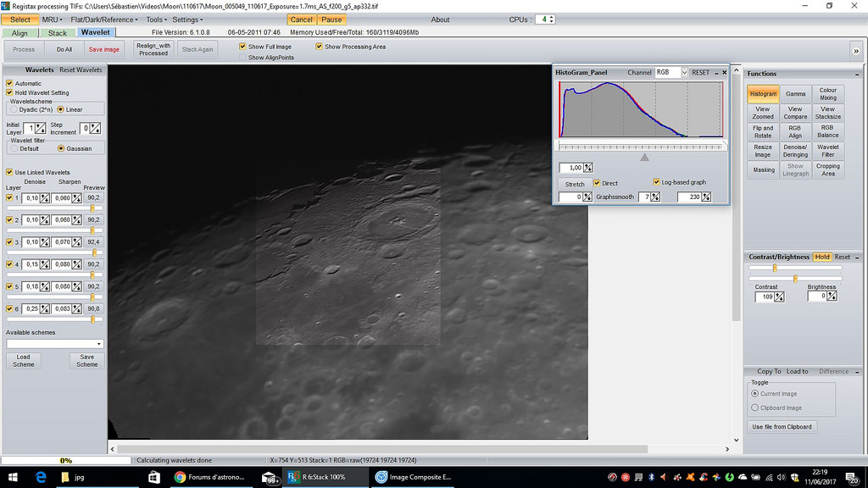The image size is (868, 488).
Task: Open Microsoft Edge from the taskbar
Action: pyautogui.click(x=39, y=477)
